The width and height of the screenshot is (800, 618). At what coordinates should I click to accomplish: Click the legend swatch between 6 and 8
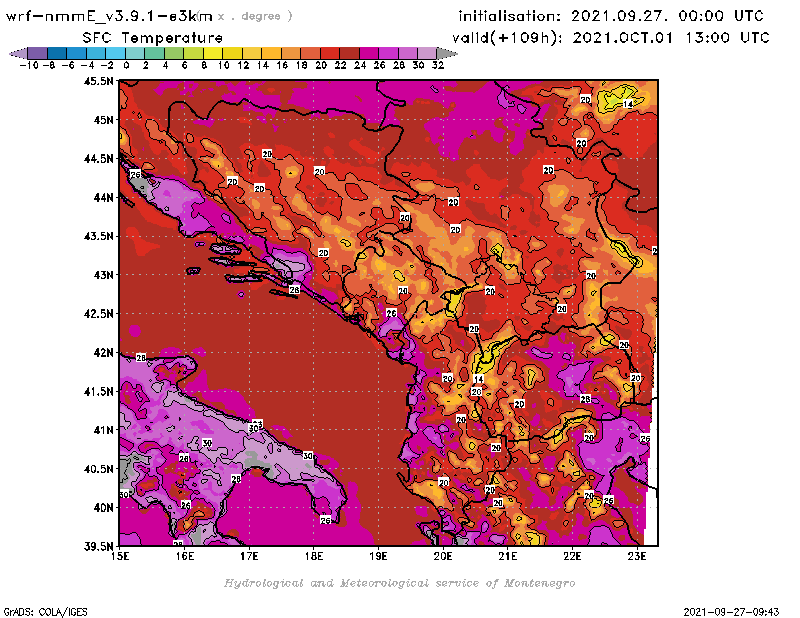[193, 53]
